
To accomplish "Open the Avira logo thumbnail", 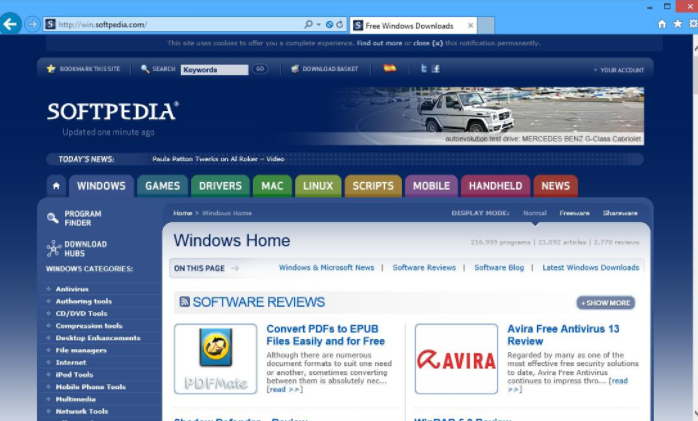I will point(456,359).
